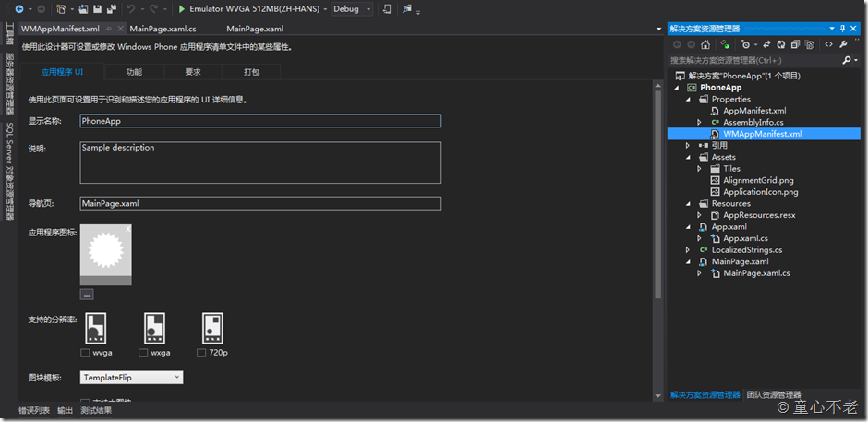Click the Refresh icon in Solution Explorer
Viewport: 868px width, 422px height.
(781, 45)
